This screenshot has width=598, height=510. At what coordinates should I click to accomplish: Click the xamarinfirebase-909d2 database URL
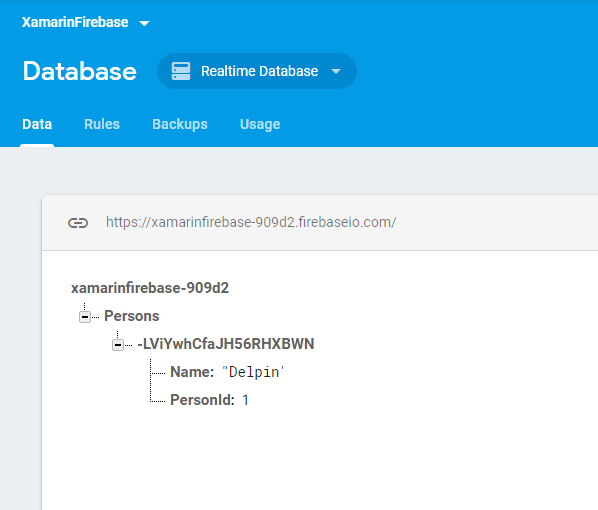[251, 222]
